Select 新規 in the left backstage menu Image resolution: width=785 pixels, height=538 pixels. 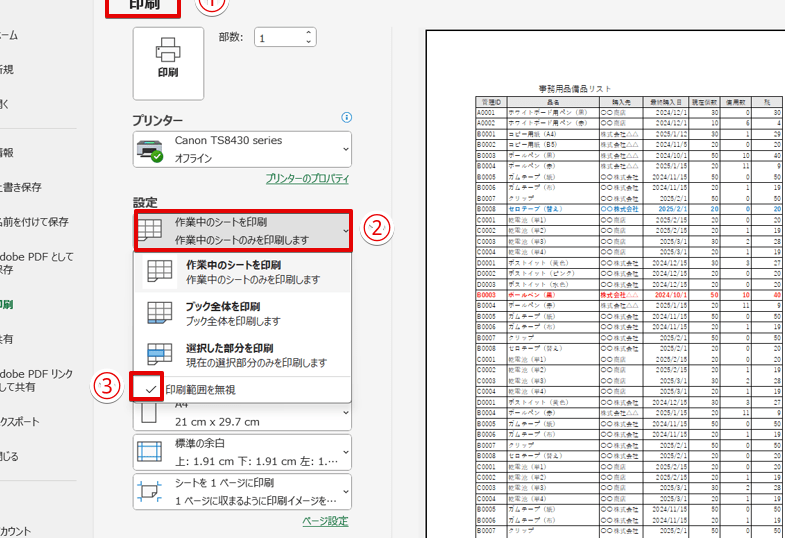[x=6, y=70]
